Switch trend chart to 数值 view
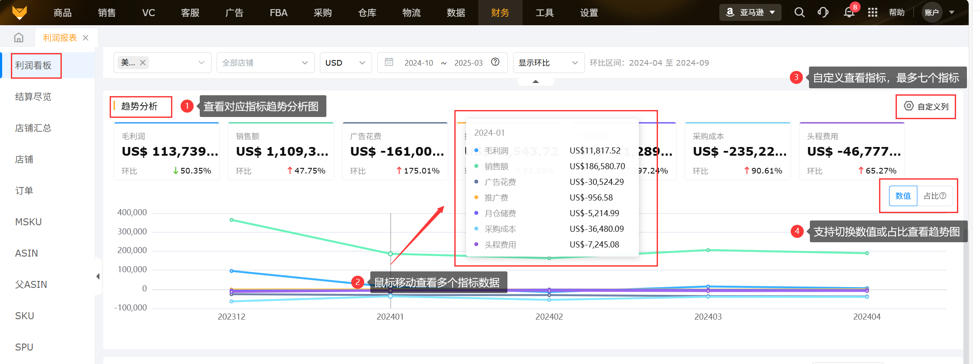 click(903, 196)
